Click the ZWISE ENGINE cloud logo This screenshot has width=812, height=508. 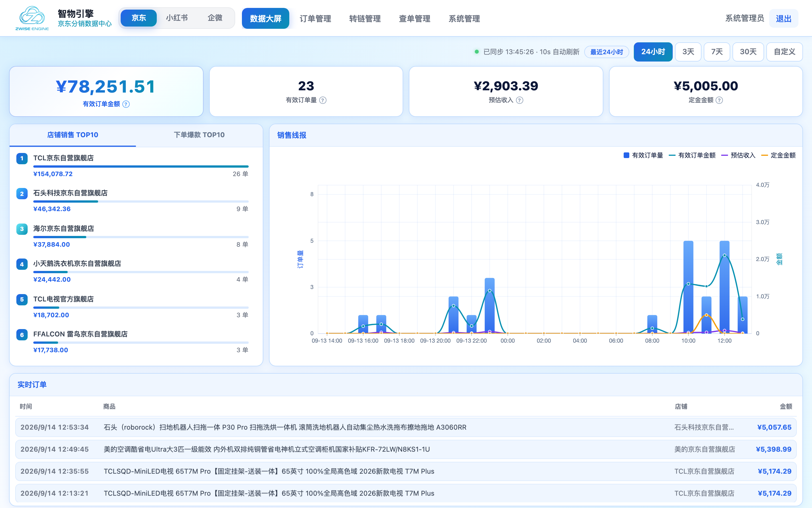[32, 18]
